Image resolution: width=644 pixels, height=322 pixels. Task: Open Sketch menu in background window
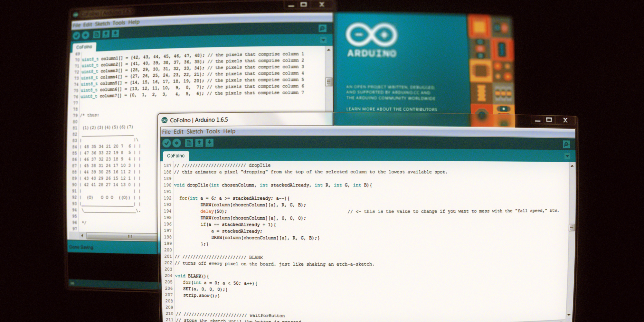(x=102, y=24)
